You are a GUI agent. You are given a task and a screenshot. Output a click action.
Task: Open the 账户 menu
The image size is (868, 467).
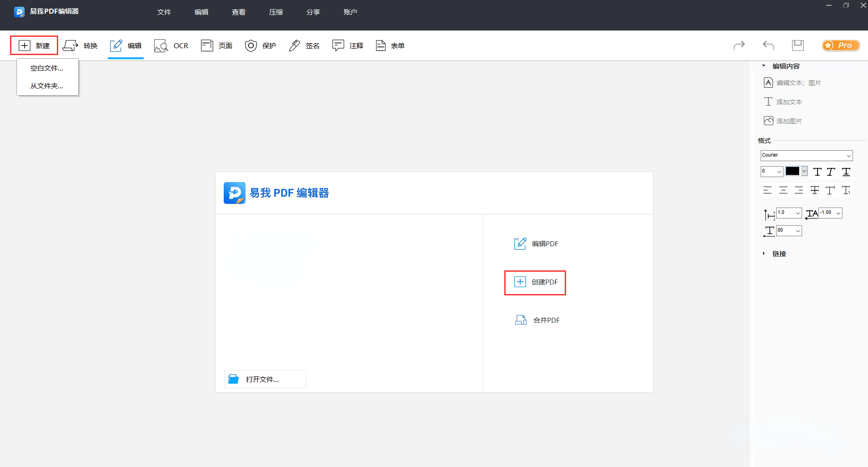point(351,12)
